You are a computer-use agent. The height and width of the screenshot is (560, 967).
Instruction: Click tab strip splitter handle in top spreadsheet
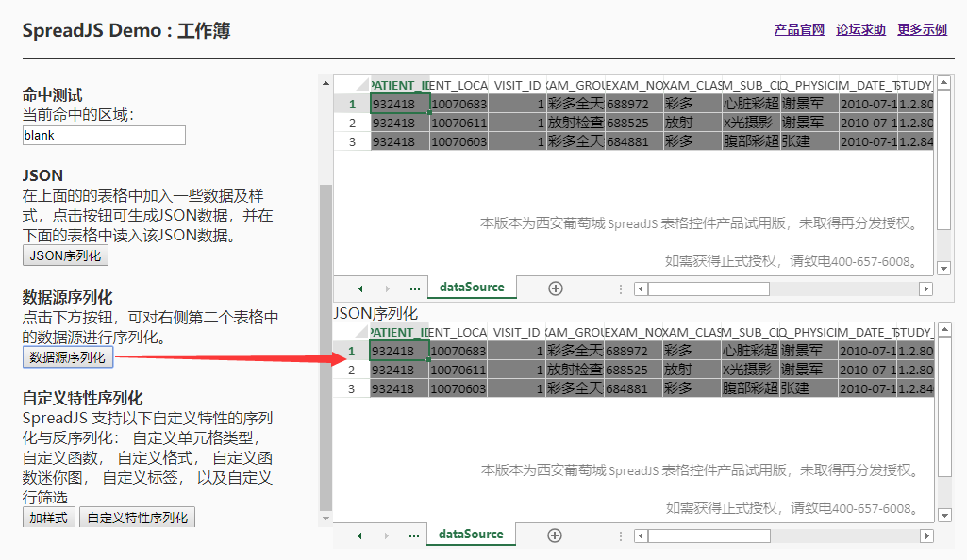click(x=621, y=288)
